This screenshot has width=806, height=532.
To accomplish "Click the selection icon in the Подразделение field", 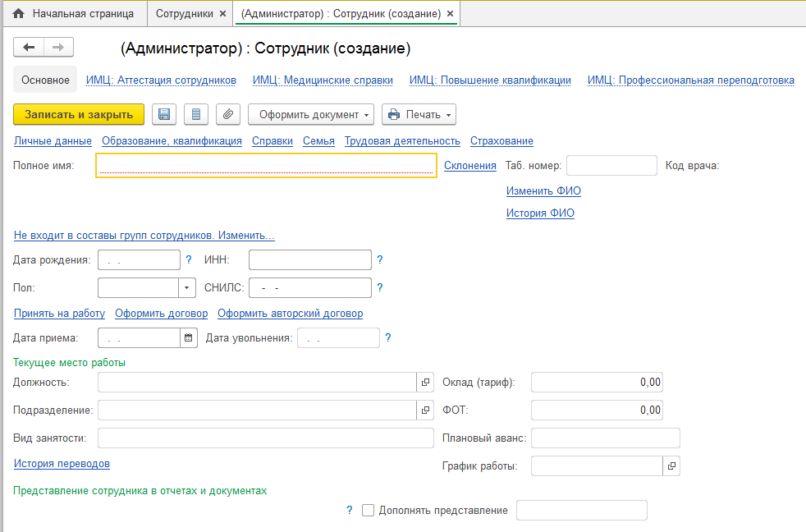I will 425,410.
